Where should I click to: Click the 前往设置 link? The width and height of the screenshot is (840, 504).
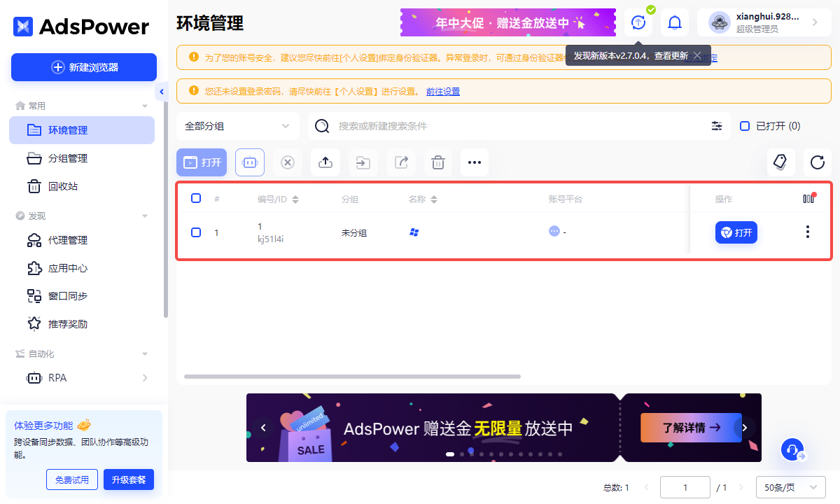point(443,91)
